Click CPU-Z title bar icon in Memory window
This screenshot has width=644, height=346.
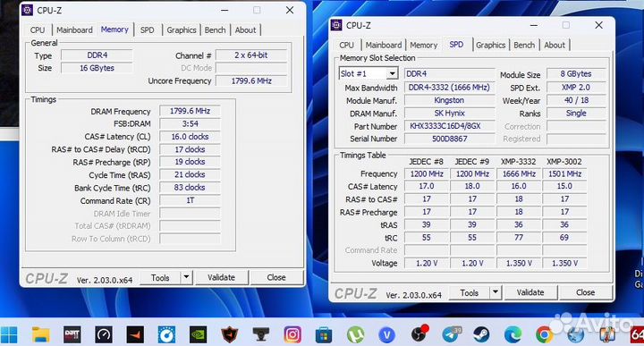point(27,10)
